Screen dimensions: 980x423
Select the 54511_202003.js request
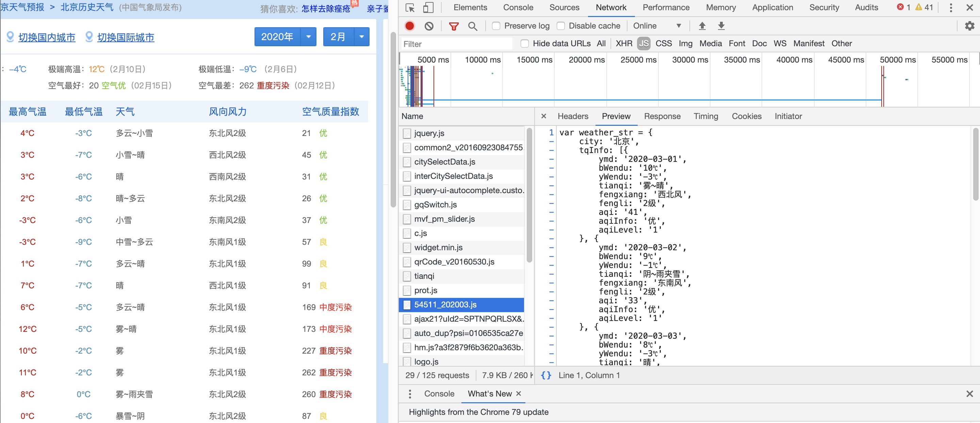[x=461, y=304]
